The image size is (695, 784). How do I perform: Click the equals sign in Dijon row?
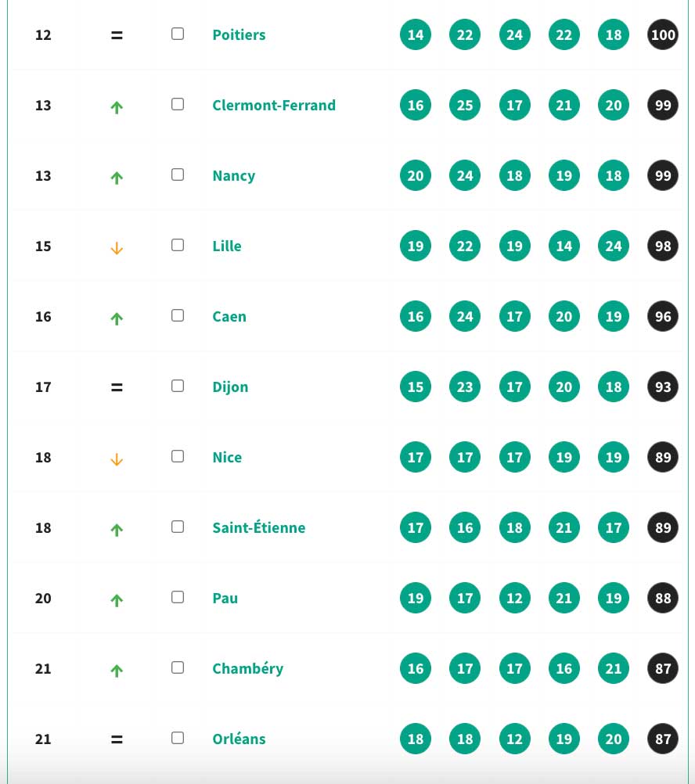click(x=117, y=387)
